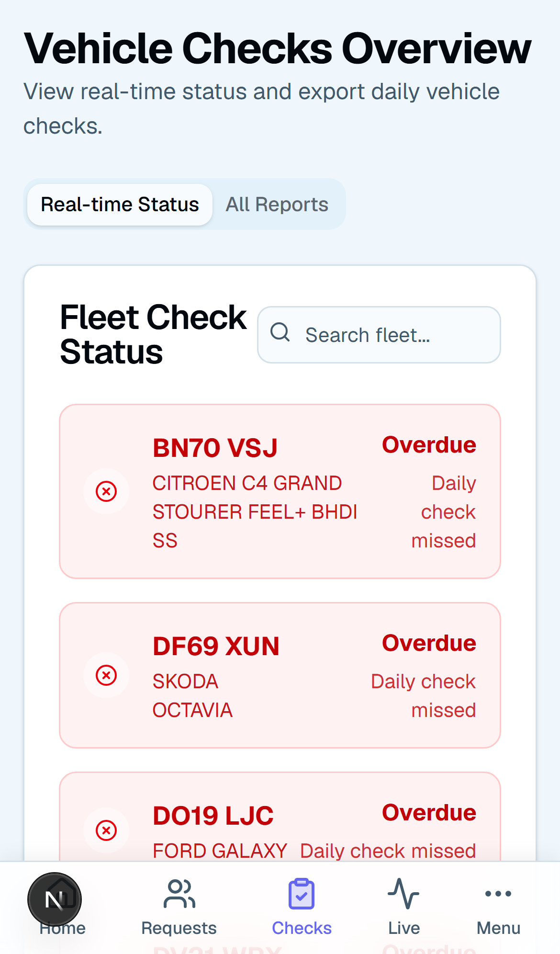560x954 pixels.
Task: Open the DO19 LJC vehicle registration
Action: (213, 816)
